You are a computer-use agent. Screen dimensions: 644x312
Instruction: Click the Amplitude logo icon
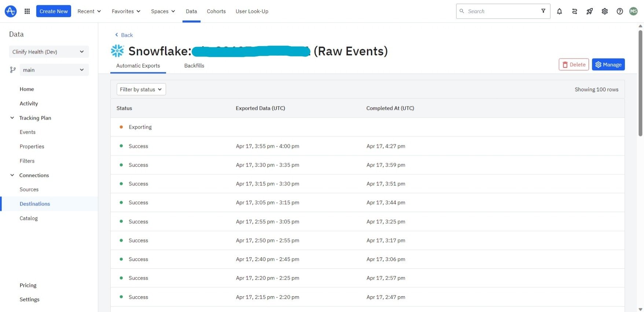tap(11, 11)
